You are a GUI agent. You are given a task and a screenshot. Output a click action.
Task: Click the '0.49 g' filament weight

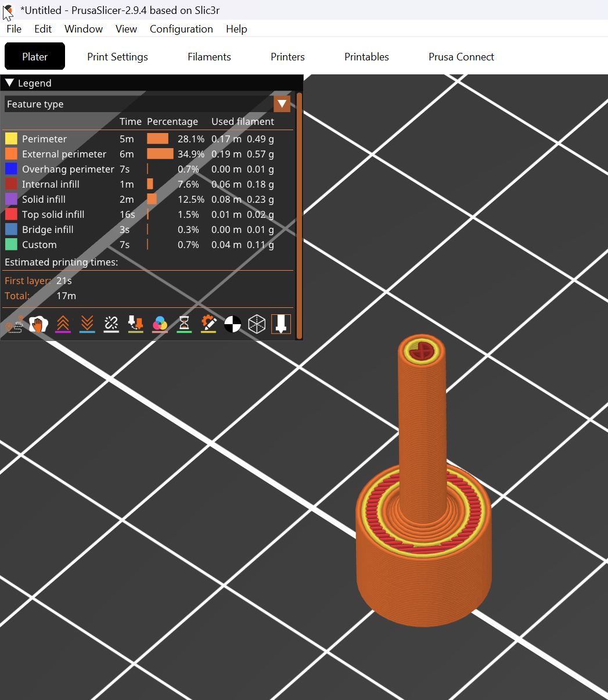pyautogui.click(x=260, y=139)
